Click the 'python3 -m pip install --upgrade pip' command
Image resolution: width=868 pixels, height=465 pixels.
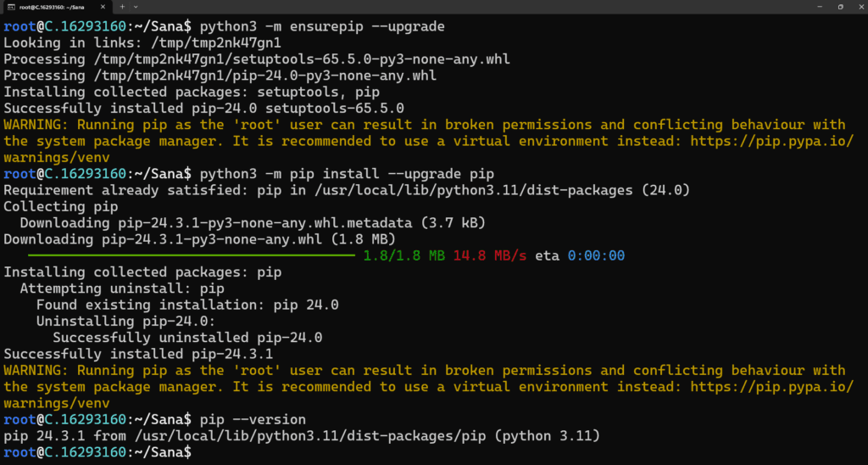click(347, 174)
